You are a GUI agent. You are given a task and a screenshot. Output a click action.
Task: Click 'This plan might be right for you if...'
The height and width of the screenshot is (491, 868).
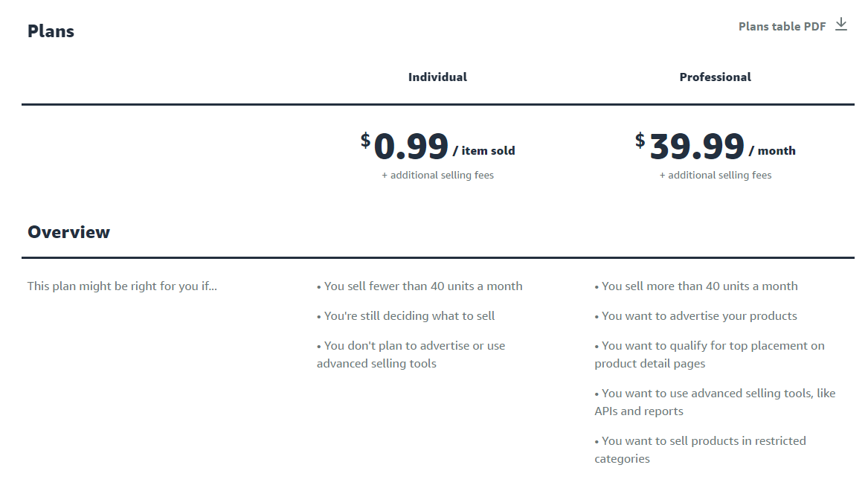(122, 286)
